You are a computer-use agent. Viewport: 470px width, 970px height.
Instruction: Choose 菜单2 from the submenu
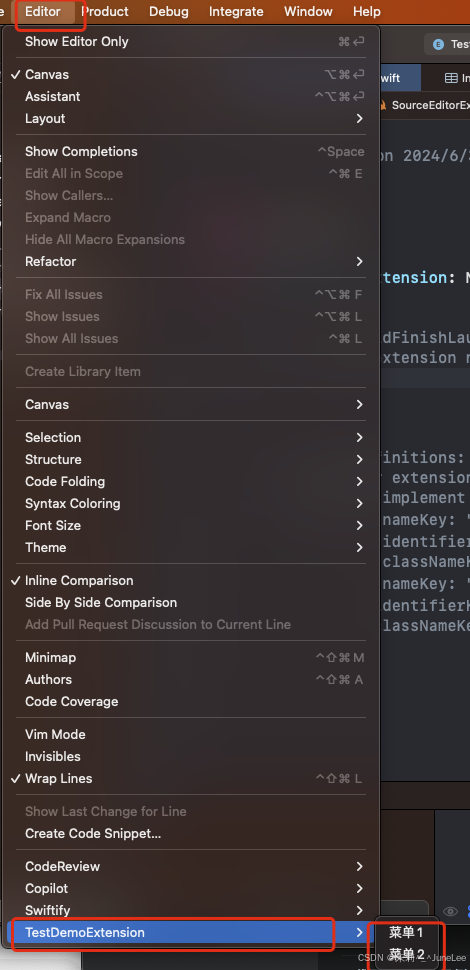pyautogui.click(x=406, y=953)
